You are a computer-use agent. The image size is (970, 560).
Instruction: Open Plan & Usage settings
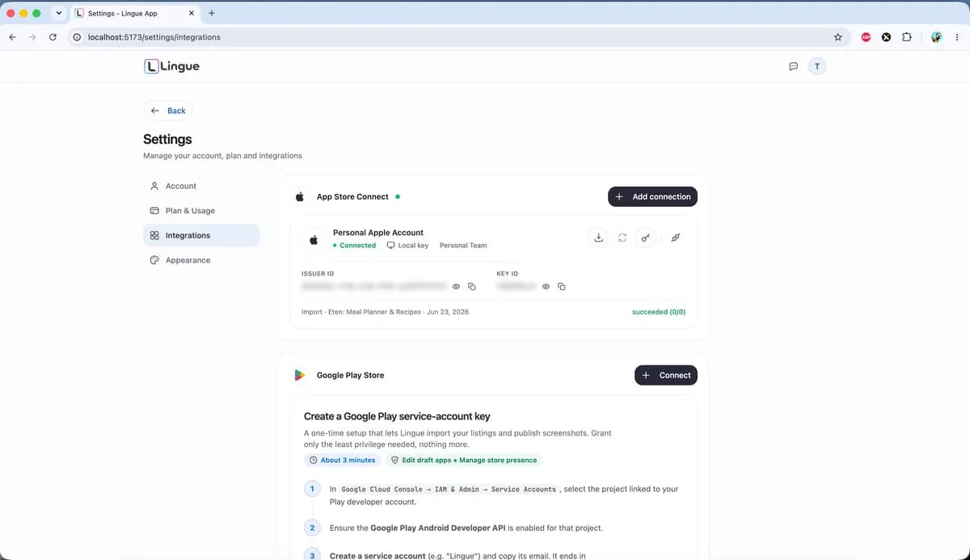click(201, 211)
